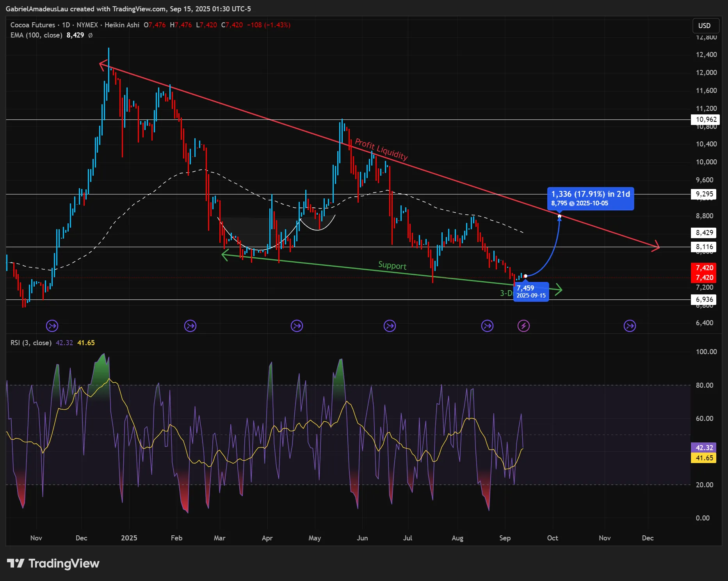728x581 pixels.
Task: Click the 9,295 horizontal line price label
Action: (705, 194)
